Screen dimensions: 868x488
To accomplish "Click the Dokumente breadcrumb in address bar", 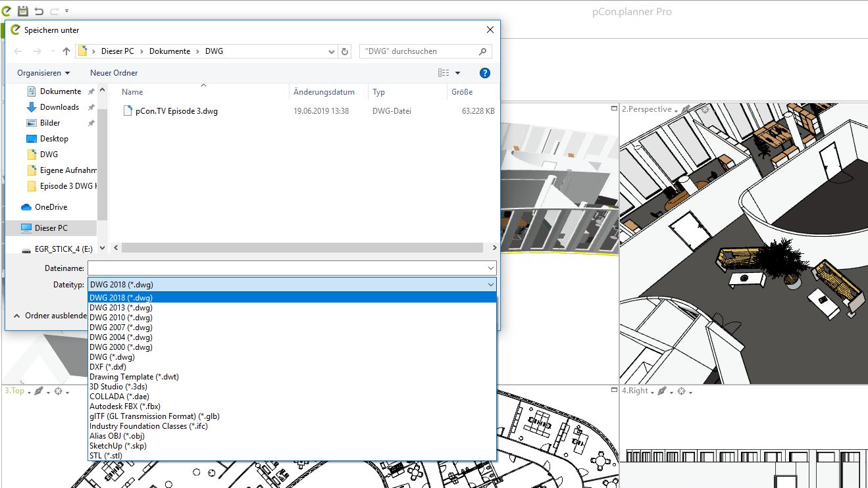I will click(170, 51).
